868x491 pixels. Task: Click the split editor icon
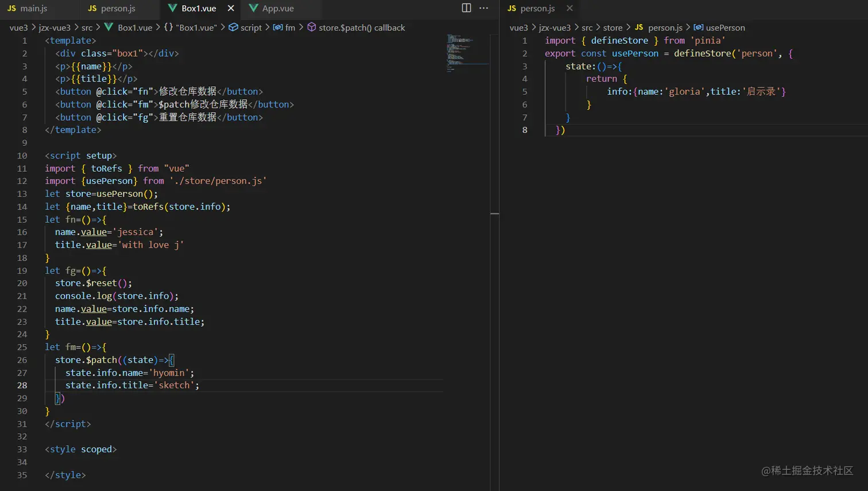click(466, 8)
